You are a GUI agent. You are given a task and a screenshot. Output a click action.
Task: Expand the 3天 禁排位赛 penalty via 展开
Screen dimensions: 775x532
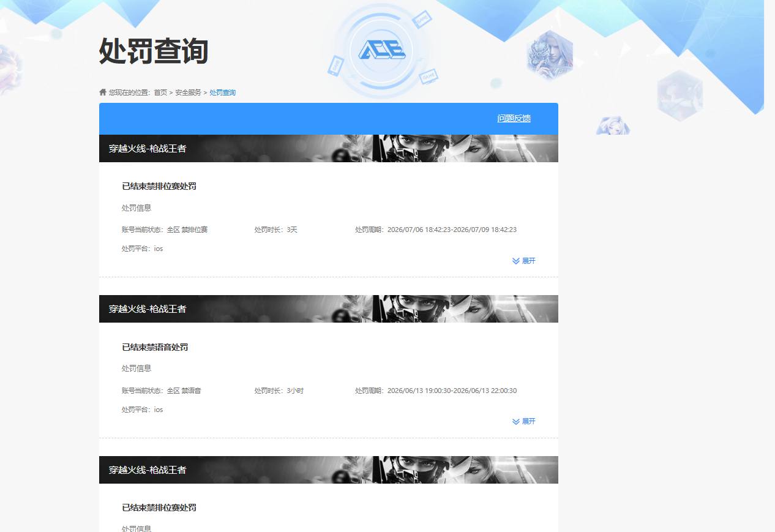pos(524,261)
